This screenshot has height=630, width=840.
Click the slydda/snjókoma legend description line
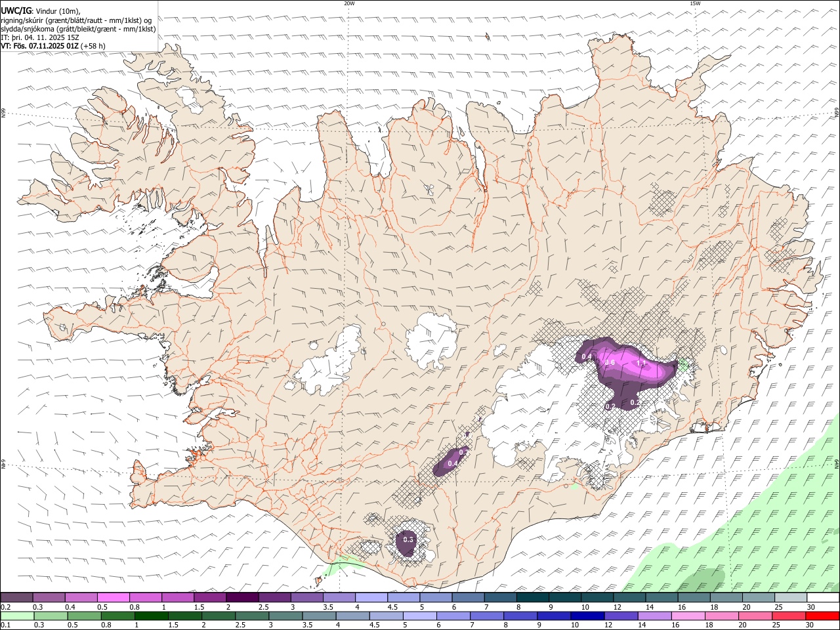(x=79, y=29)
